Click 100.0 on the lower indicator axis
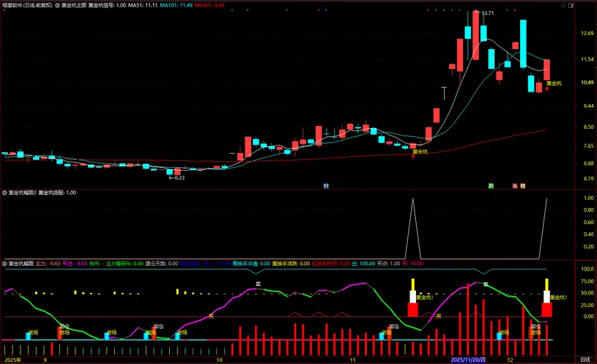This screenshot has height=364, width=597. 587,270
